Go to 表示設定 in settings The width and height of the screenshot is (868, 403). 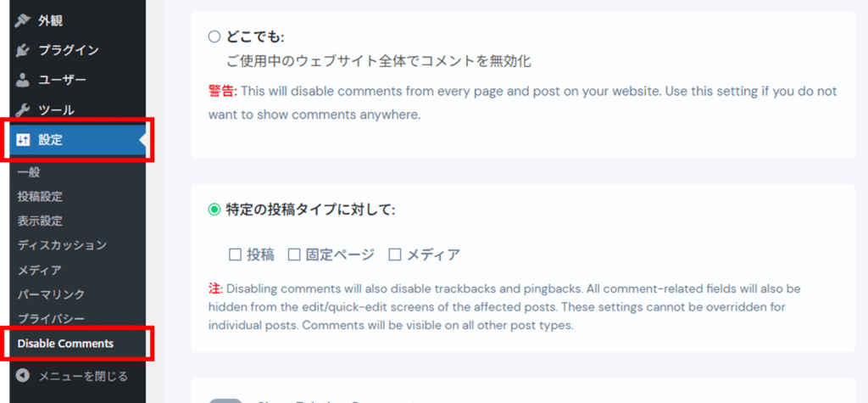(x=40, y=221)
